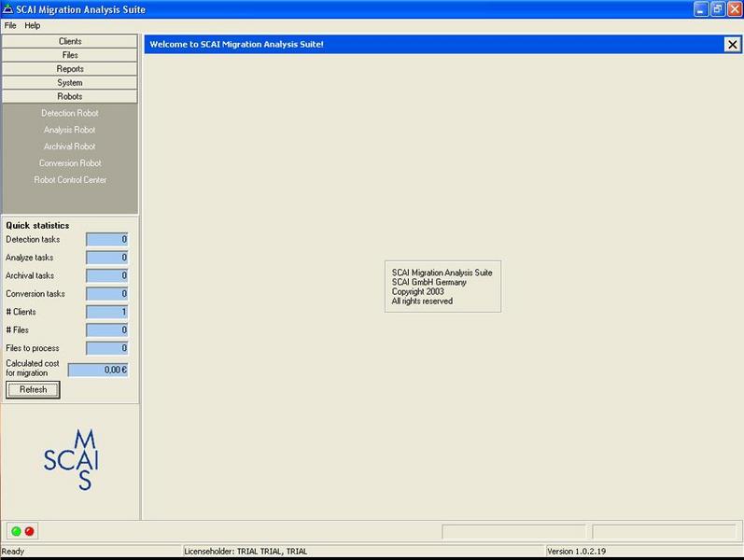This screenshot has width=744, height=560.
Task: Expand the Clients section
Action: pyautogui.click(x=70, y=41)
